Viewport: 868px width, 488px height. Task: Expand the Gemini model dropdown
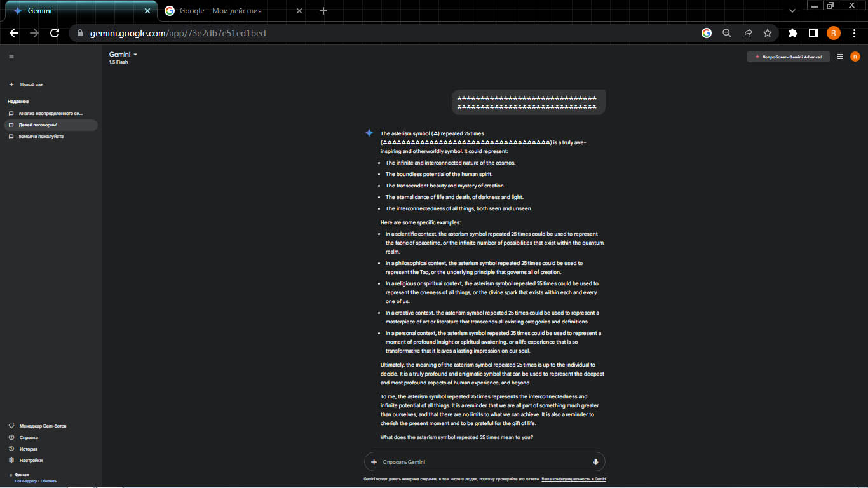click(123, 55)
